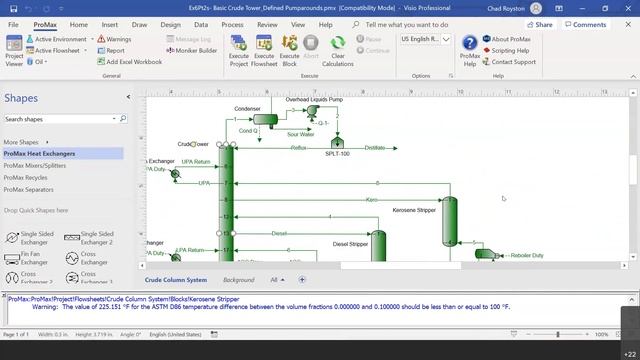Click the Condenser block on flowsheet
Image resolution: width=640 pixels, height=360 pixels.
tap(266, 120)
